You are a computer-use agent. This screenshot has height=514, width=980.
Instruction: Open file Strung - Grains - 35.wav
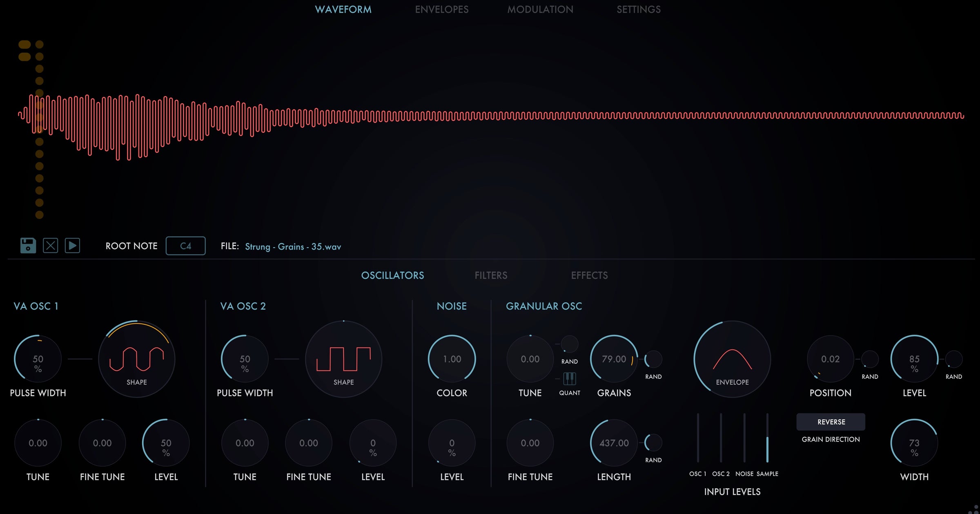293,246
